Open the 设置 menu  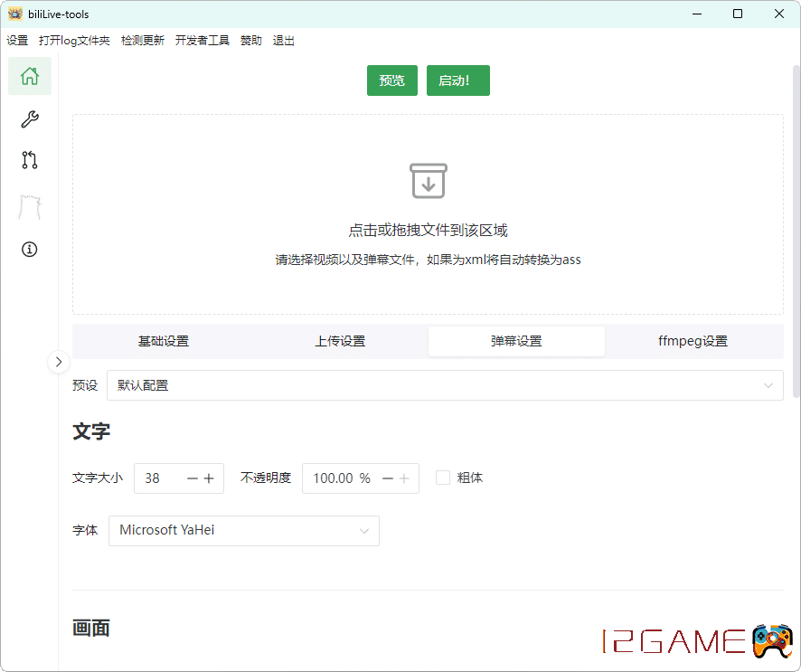pos(17,41)
